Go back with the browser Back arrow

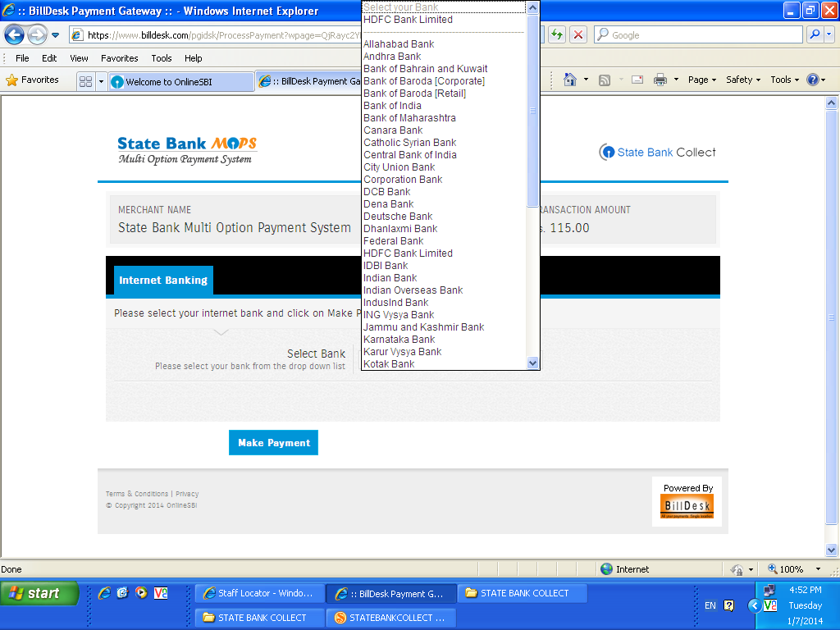15,35
